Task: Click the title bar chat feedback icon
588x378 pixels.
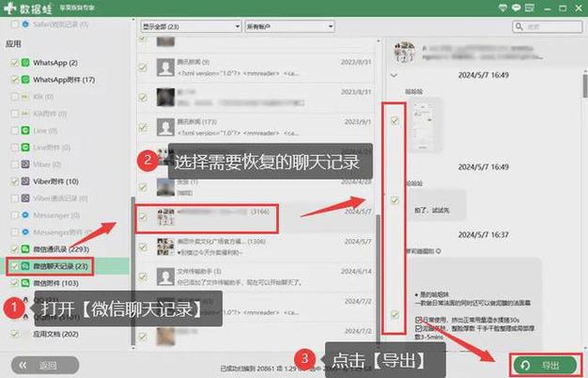Action: coord(516,8)
